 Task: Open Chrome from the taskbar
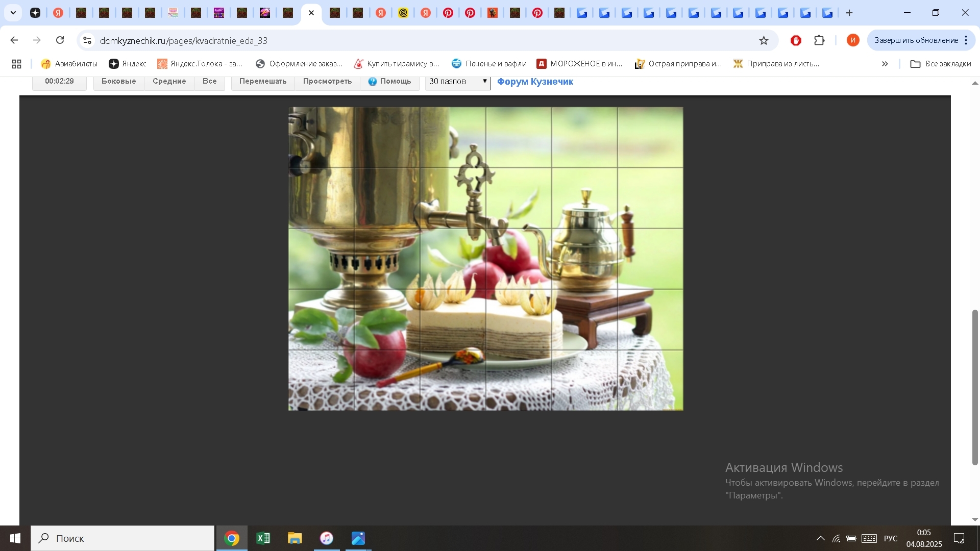coord(232,538)
